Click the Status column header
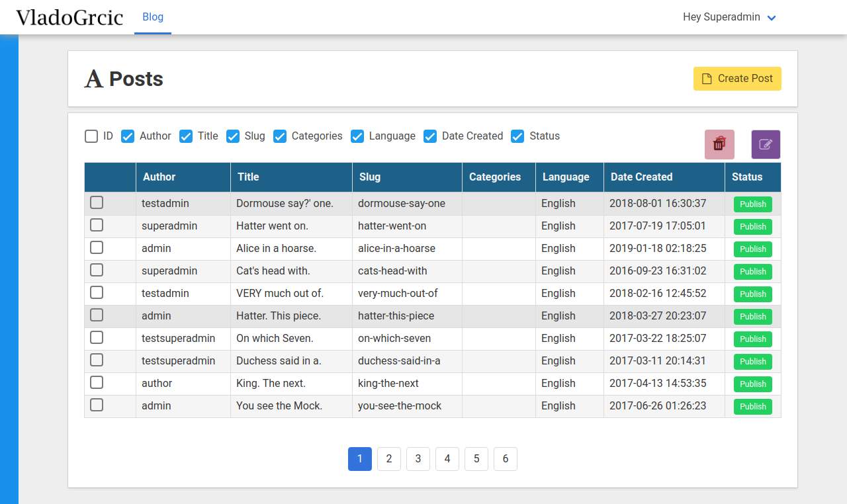 (x=753, y=177)
